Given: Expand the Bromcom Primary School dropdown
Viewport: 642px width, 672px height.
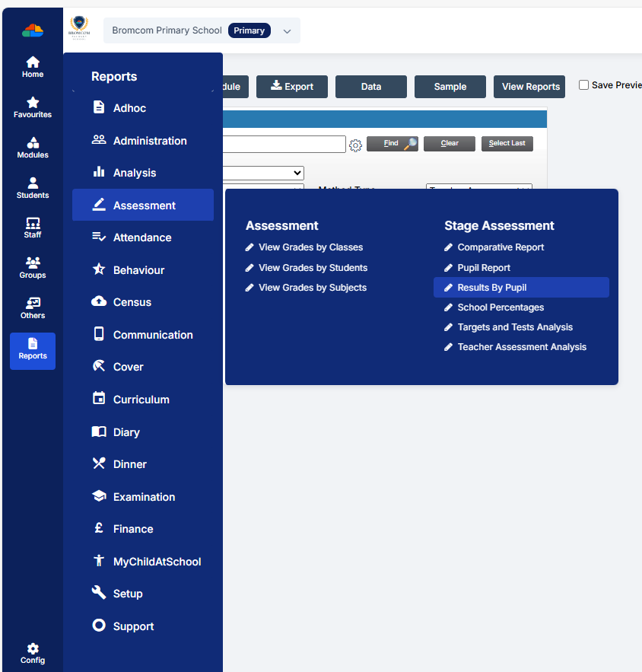Looking at the screenshot, I should pyautogui.click(x=287, y=31).
